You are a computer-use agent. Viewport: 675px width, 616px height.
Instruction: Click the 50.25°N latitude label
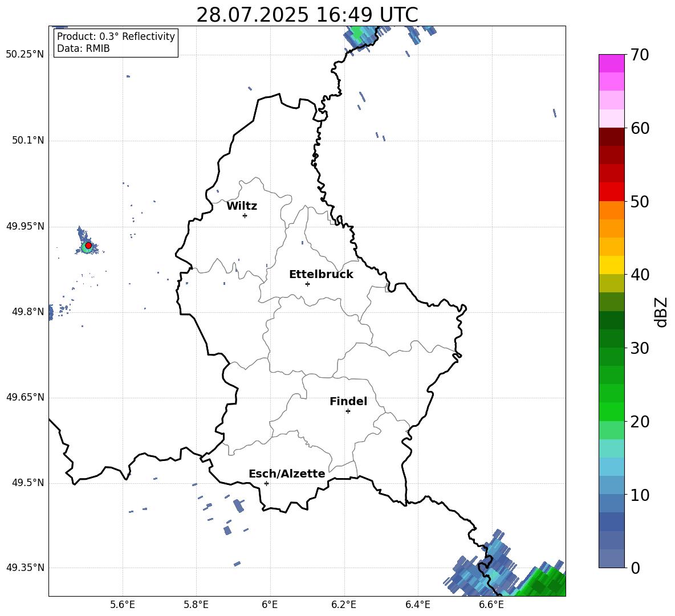(x=25, y=55)
